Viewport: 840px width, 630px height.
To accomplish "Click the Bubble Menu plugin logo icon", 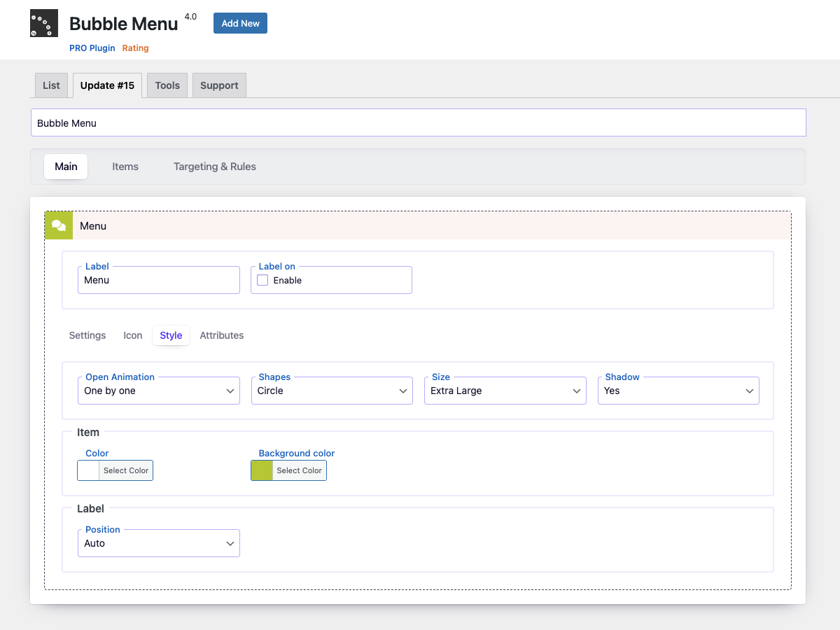I will click(43, 23).
